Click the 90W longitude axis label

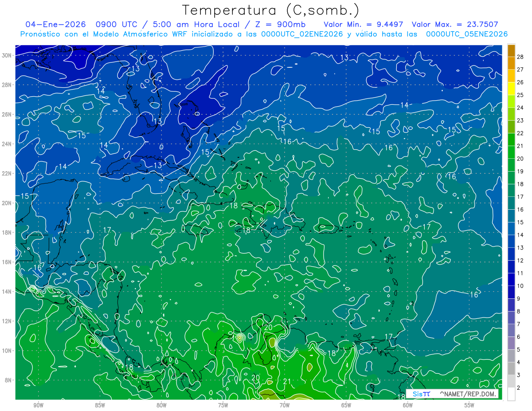[x=39, y=405]
